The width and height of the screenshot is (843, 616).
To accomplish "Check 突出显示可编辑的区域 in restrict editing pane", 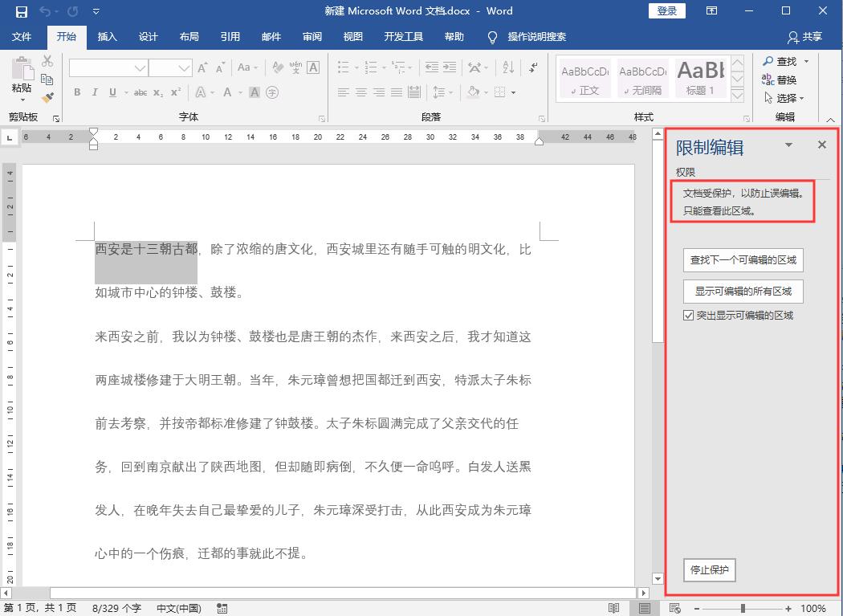I will [x=686, y=315].
